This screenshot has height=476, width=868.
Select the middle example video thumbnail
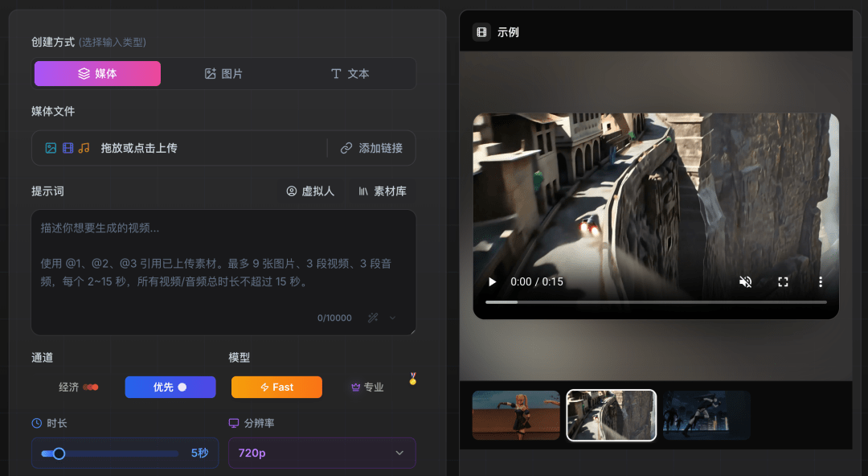click(x=611, y=415)
